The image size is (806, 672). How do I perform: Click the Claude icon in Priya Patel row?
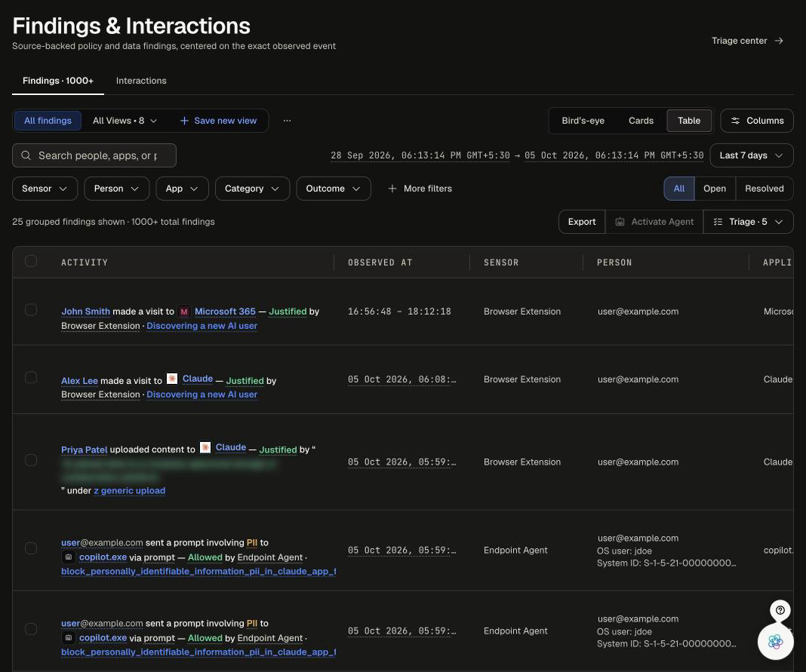[205, 447]
